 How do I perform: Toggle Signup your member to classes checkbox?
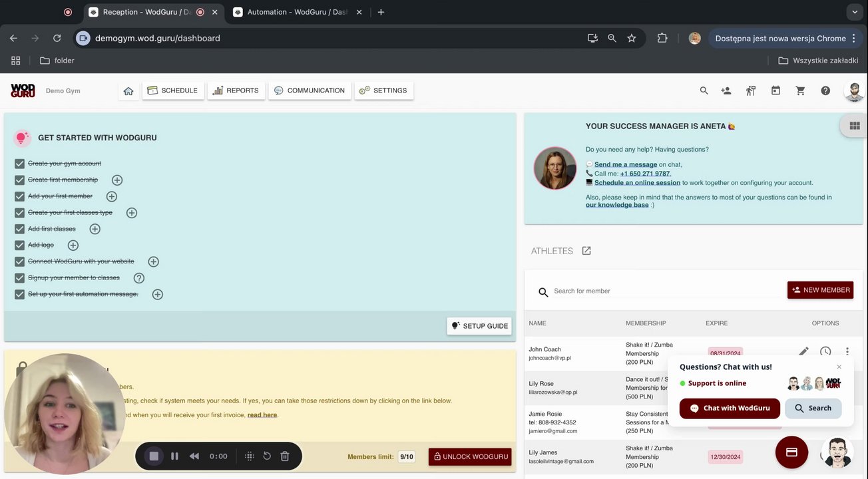click(19, 278)
